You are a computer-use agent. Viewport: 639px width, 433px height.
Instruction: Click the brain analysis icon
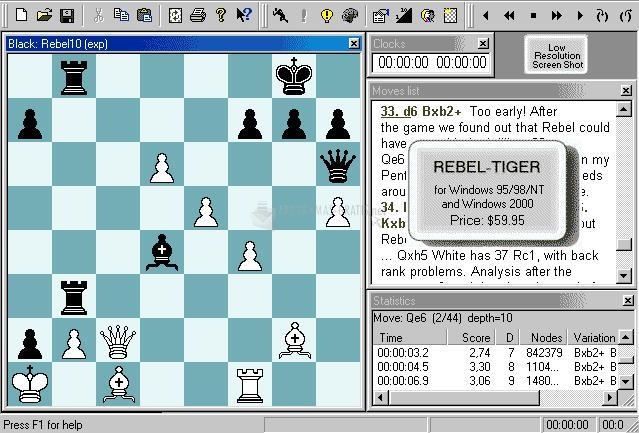point(350,15)
